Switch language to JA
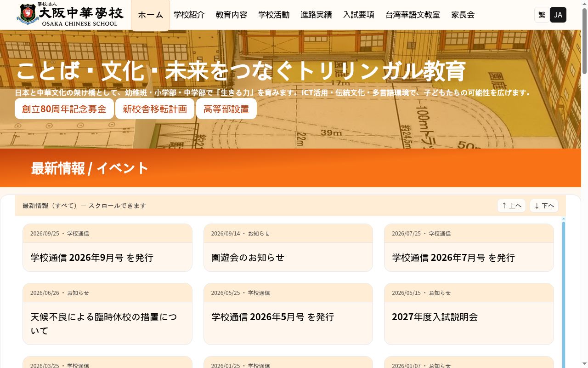Image resolution: width=588 pixels, height=368 pixels. [558, 15]
